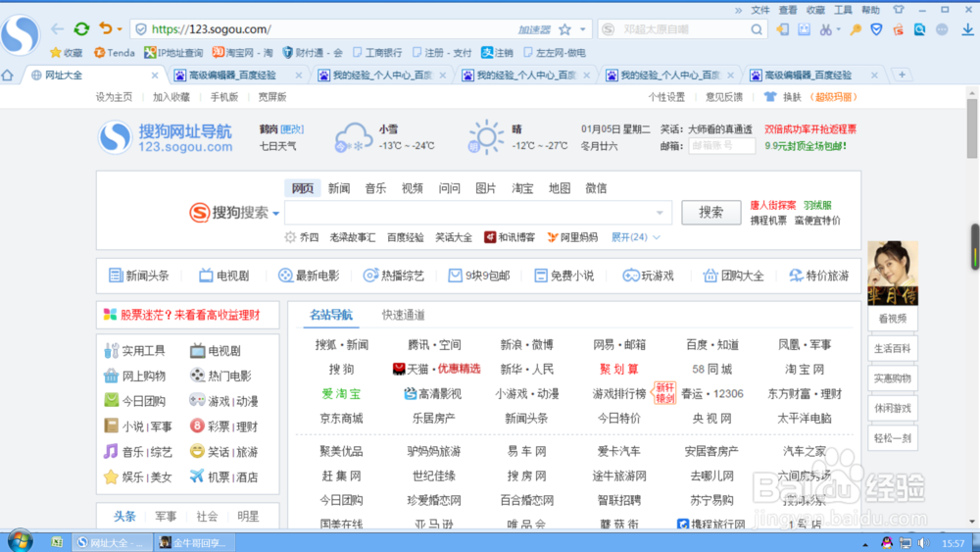
Task: Click the 看视频 side button
Action: 893,319
